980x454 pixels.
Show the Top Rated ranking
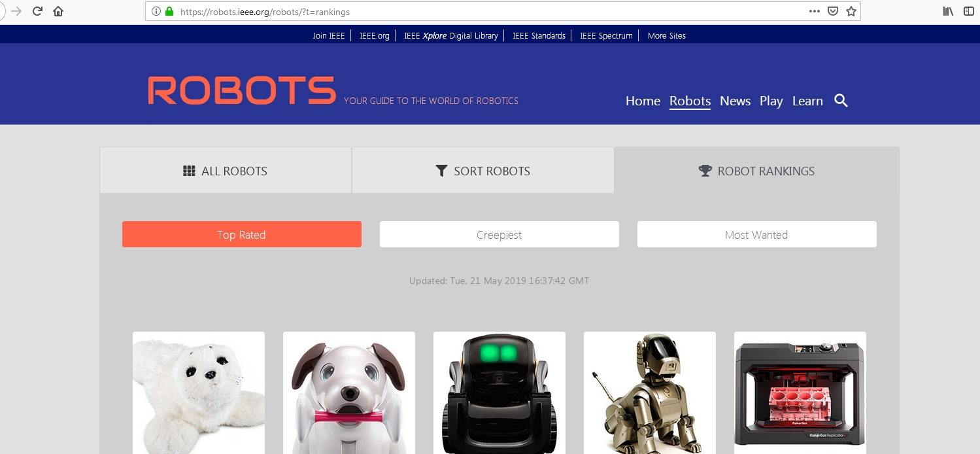pos(242,234)
